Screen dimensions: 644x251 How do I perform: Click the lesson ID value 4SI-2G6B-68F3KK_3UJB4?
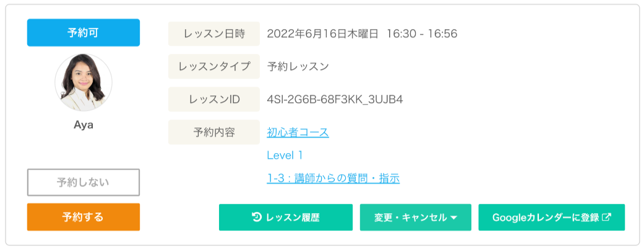coord(335,99)
